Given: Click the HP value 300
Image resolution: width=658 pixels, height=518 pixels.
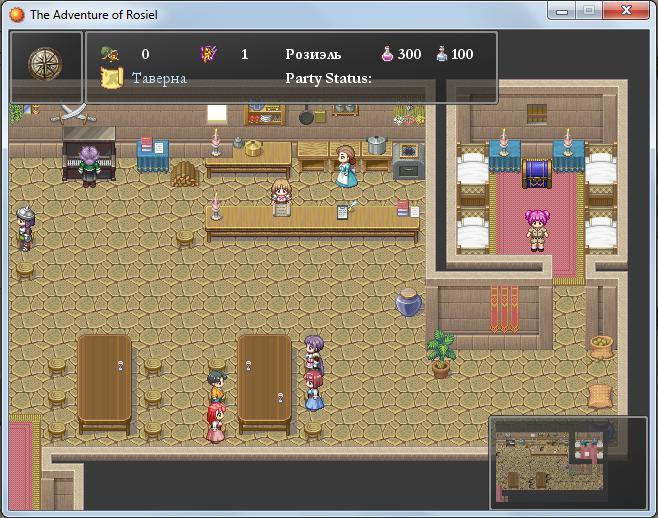Looking at the screenshot, I should click(x=410, y=54).
